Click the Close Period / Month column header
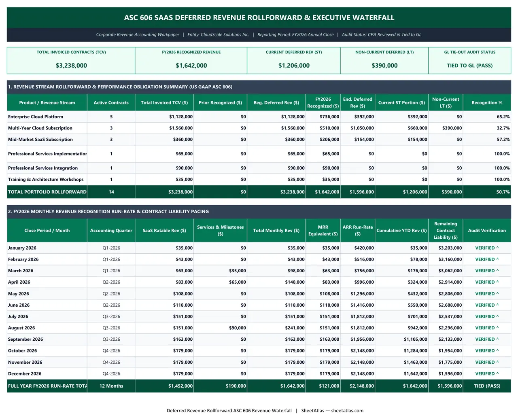The width and height of the screenshot is (518, 420). click(x=47, y=231)
